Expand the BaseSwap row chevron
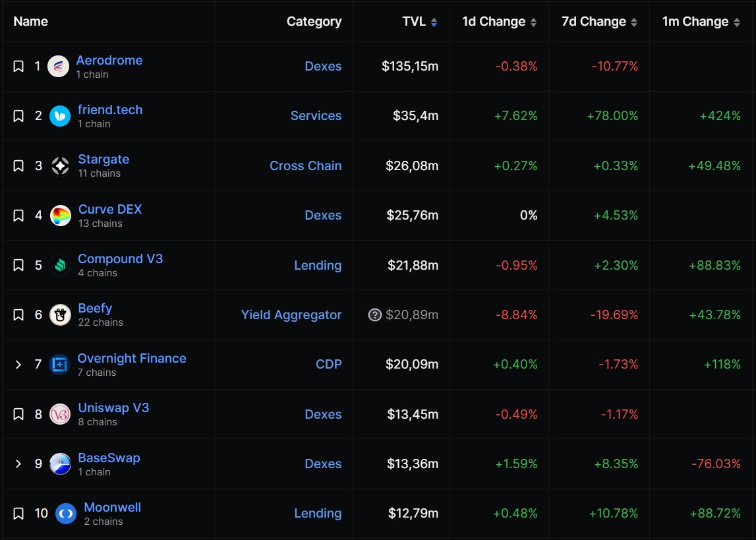The width and height of the screenshot is (756, 540). coord(18,464)
